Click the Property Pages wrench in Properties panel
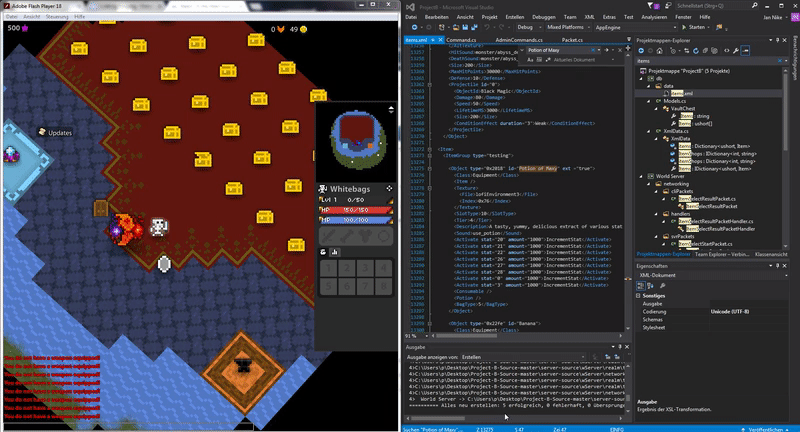This screenshot has height=432, width=800. [x=662, y=286]
